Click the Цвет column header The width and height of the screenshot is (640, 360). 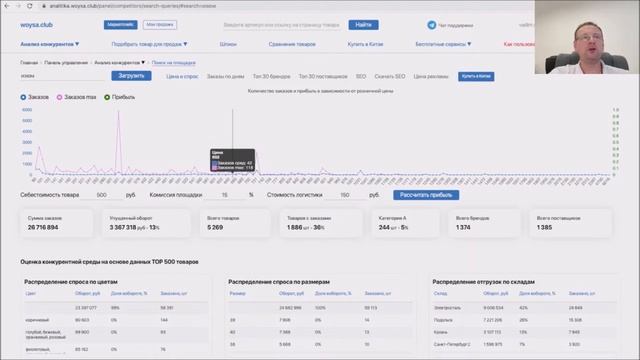pyautogui.click(x=30, y=293)
